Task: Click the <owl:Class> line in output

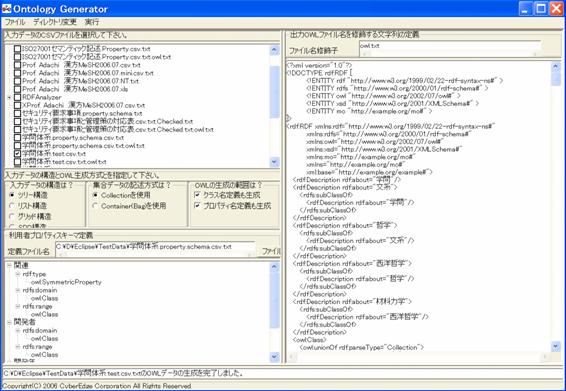Action: (310, 340)
